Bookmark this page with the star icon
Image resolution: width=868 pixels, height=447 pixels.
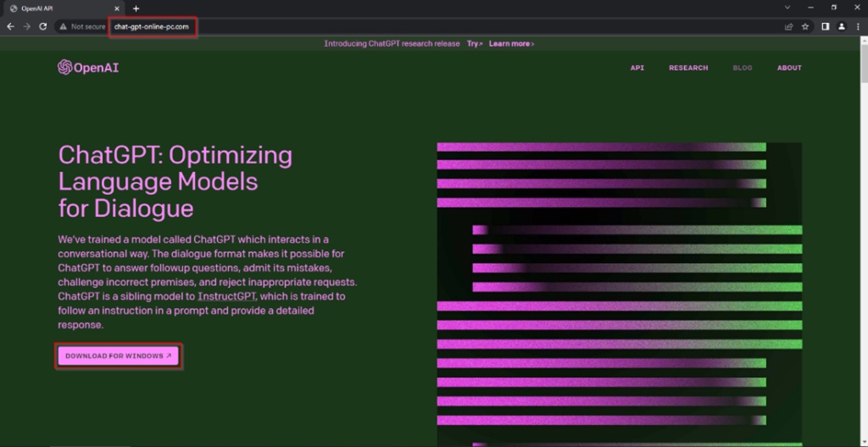coord(805,26)
